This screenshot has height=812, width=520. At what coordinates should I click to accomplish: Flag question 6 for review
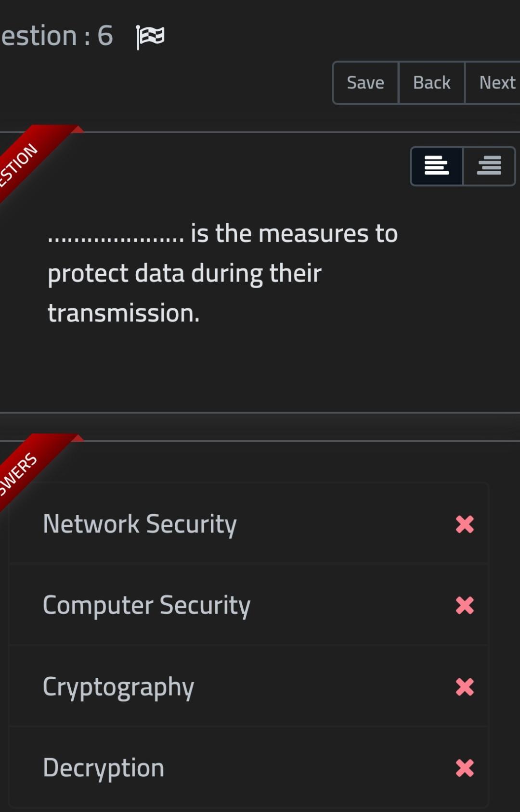pyautogui.click(x=150, y=36)
